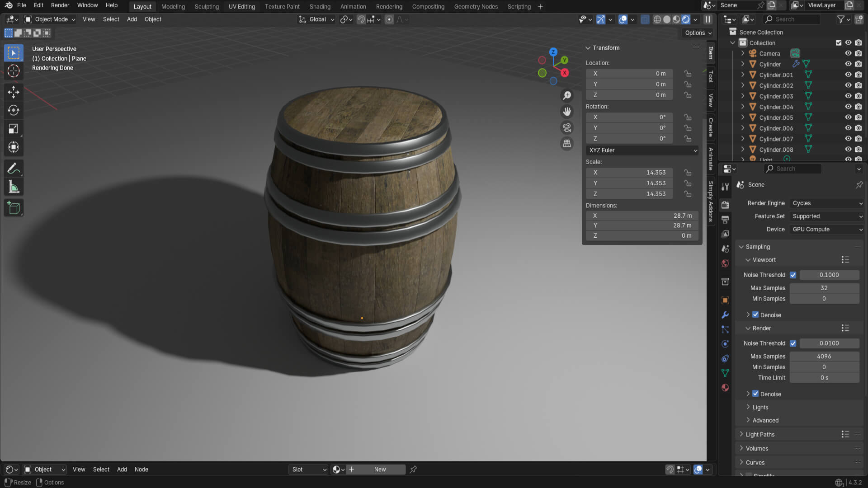Expand the Light Paths panel
868x488 pixels.
tap(760, 434)
